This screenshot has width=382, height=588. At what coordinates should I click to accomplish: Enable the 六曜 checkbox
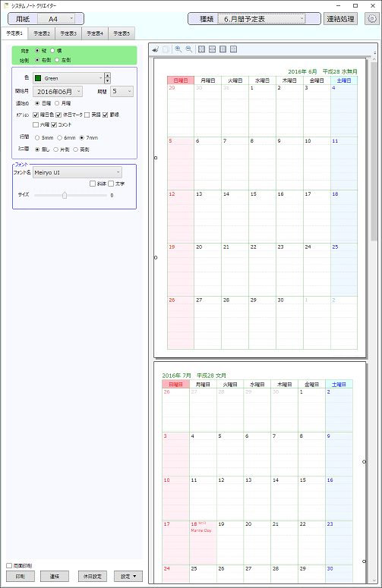click(x=36, y=124)
